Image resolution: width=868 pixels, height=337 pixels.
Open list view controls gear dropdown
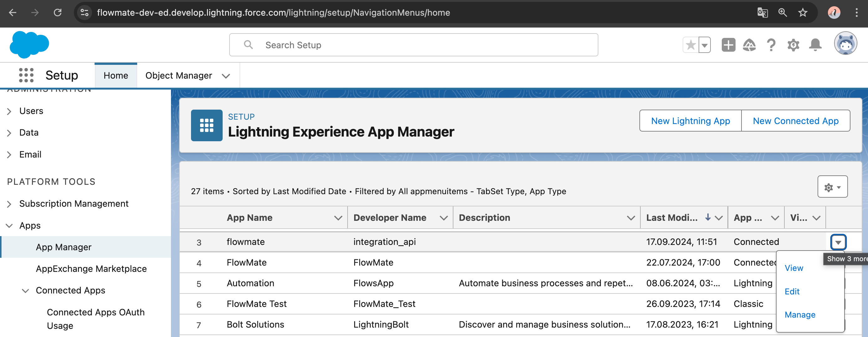[x=832, y=187]
